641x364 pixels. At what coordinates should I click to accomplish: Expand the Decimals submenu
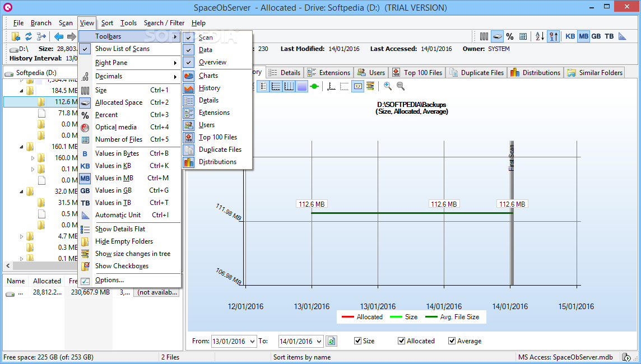point(130,76)
